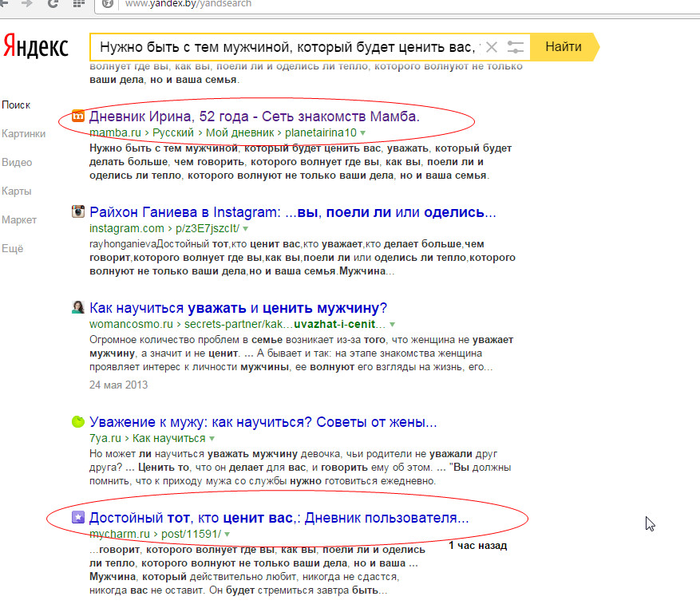Expand dropdown arrow after womancosmo.ru path

[392, 325]
